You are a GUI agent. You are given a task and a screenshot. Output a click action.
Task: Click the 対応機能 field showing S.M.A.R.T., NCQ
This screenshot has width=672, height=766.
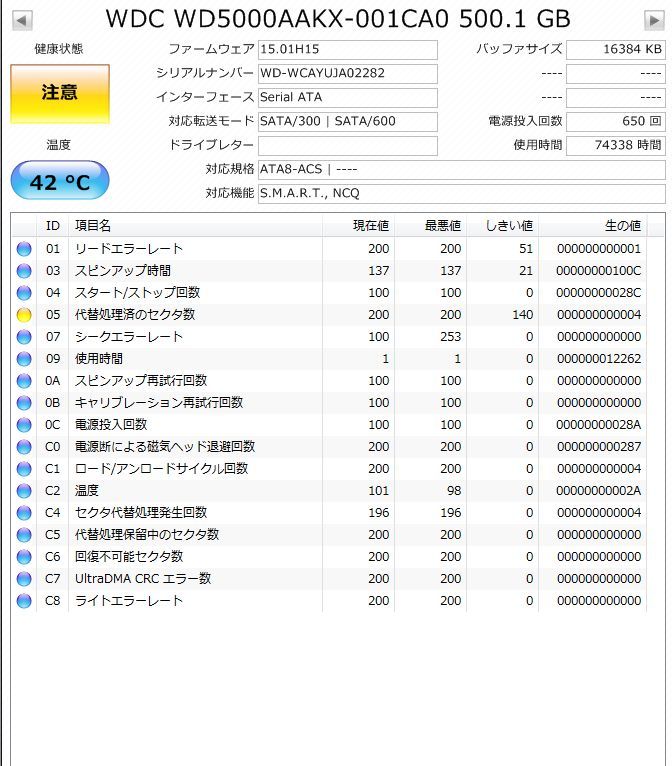(462, 193)
